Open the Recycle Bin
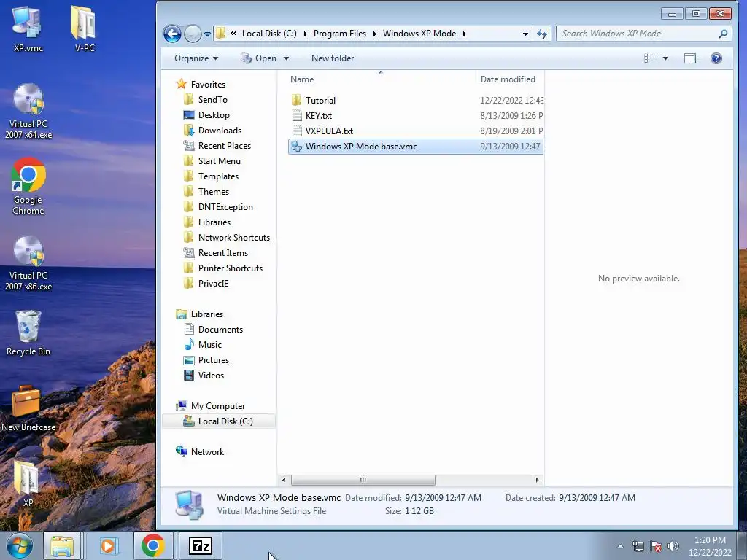 coord(28,332)
